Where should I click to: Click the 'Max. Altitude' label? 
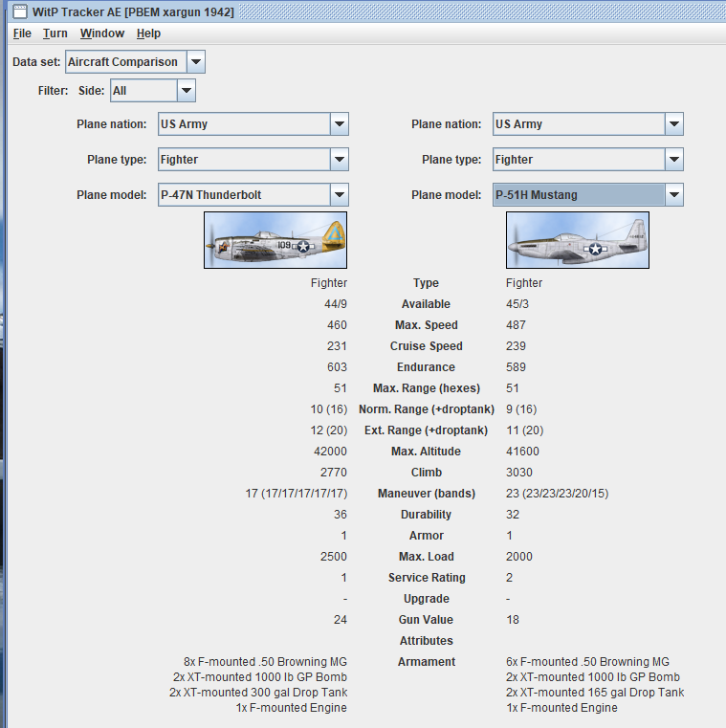427,451
